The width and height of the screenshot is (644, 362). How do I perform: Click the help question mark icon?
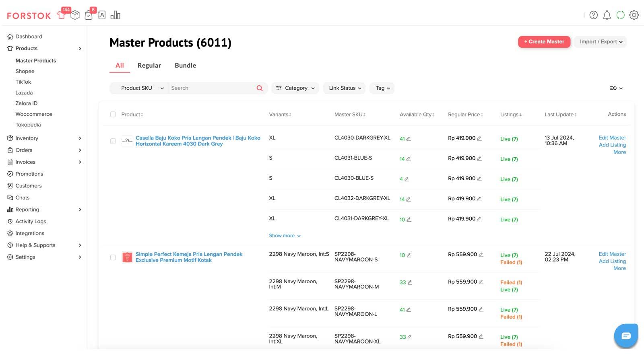tap(594, 15)
